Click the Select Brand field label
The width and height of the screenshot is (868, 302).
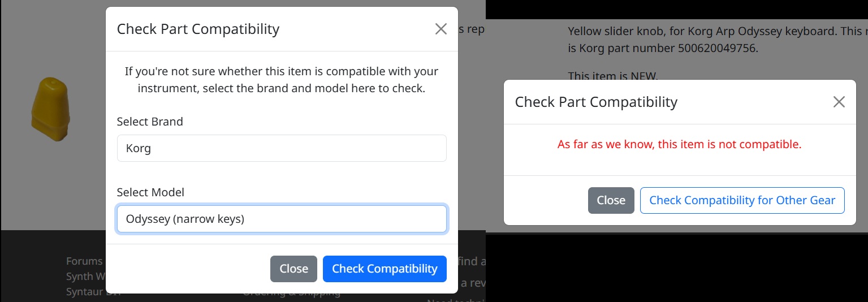coord(150,122)
